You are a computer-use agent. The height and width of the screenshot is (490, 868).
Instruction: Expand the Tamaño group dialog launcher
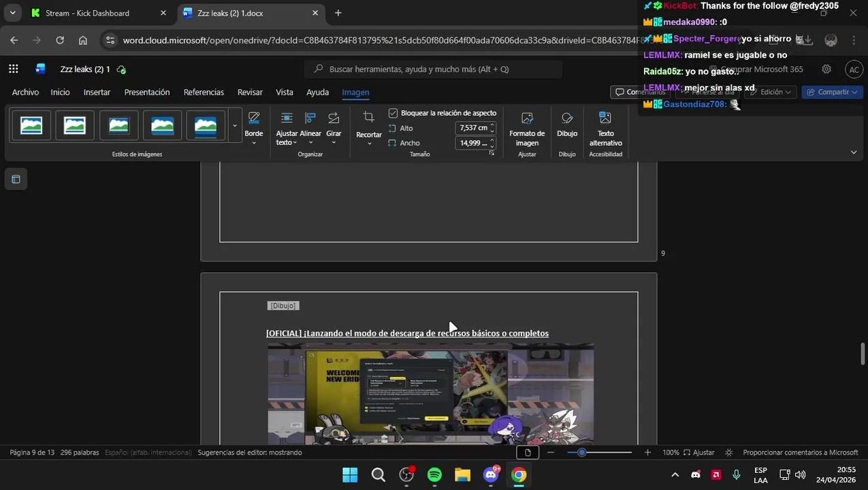coord(492,154)
